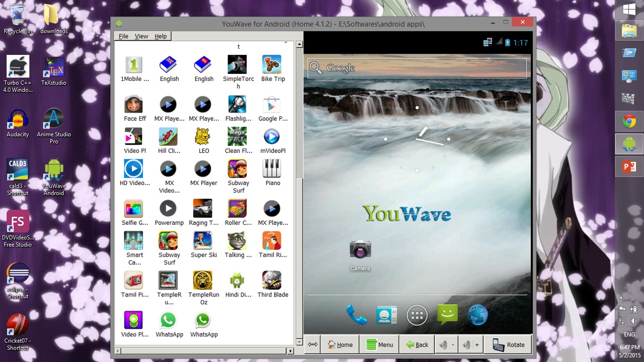
Task: Open Temple Run Oz
Action: tap(203, 281)
